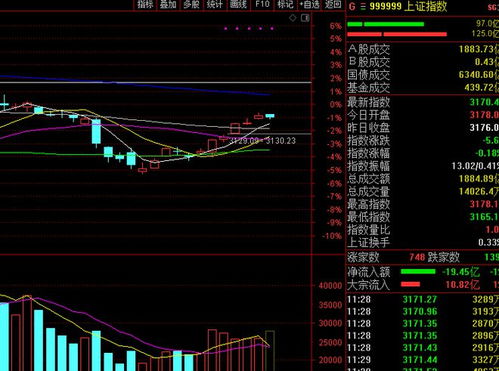Click the 总成交额 label
Screen dimensions: 499x371
[x=369, y=179]
